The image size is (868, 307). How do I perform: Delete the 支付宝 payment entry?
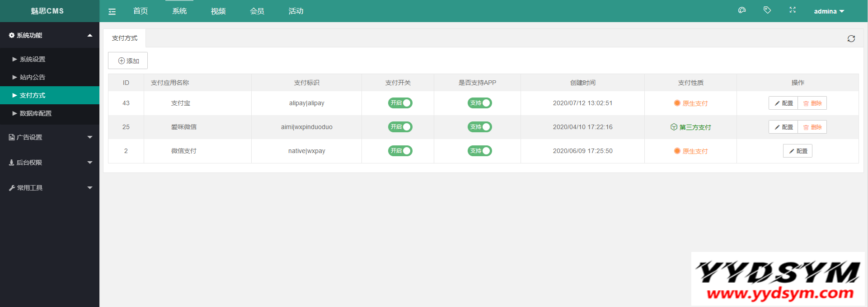812,103
